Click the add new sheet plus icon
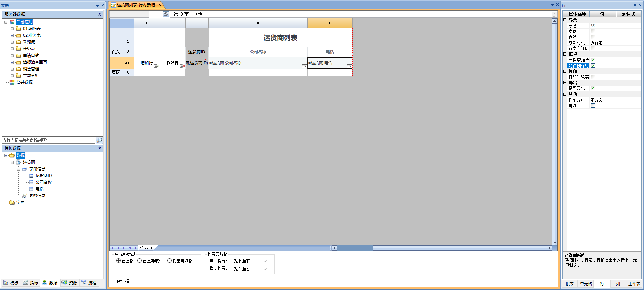The image size is (644, 290). click(135, 248)
